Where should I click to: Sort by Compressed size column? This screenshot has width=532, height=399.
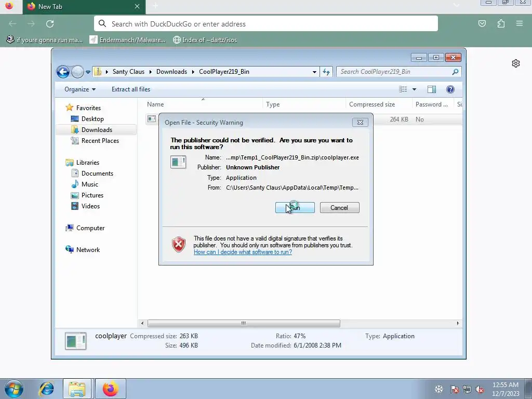379,104
